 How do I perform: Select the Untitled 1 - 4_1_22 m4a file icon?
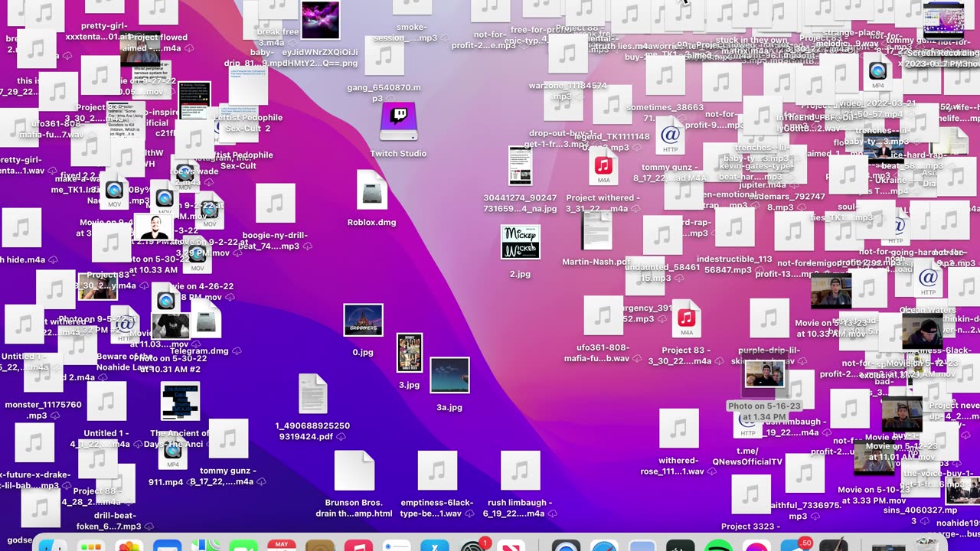pyautogui.click(x=106, y=401)
